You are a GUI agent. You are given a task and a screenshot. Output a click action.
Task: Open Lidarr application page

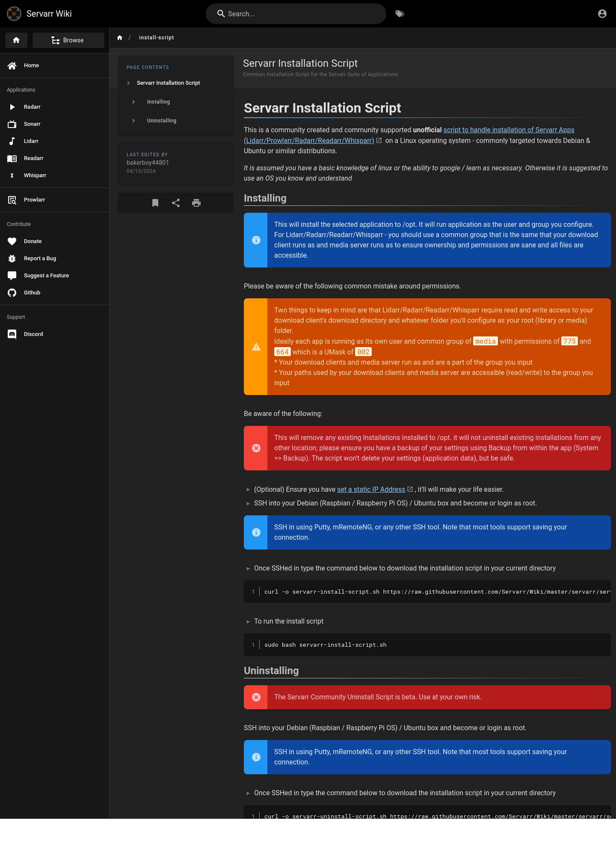click(55, 141)
